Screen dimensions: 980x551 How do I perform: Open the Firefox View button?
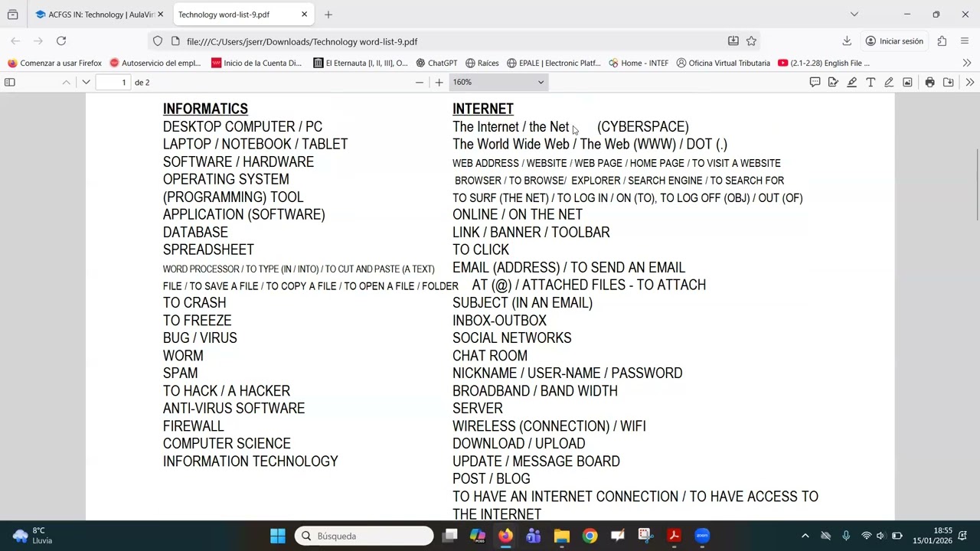(x=12, y=15)
